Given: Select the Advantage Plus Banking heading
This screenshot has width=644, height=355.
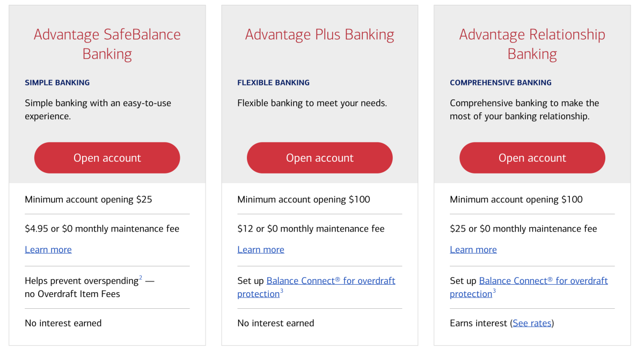Looking at the screenshot, I should 320,34.
